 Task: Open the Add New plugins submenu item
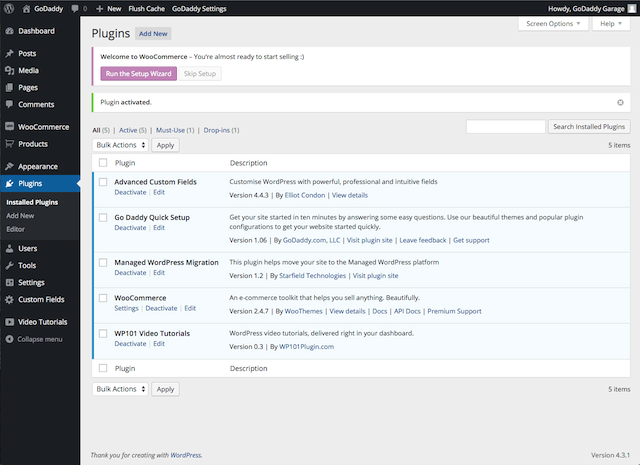[20, 216]
